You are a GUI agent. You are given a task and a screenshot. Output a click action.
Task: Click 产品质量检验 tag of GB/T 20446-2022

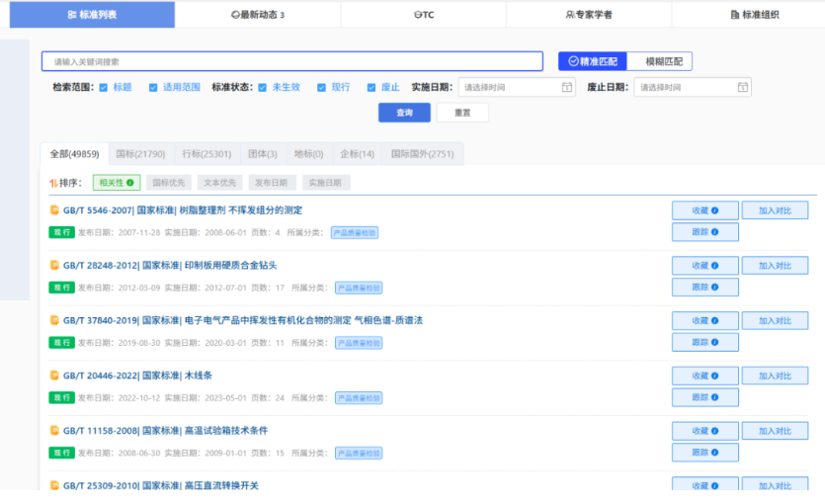coord(359,398)
